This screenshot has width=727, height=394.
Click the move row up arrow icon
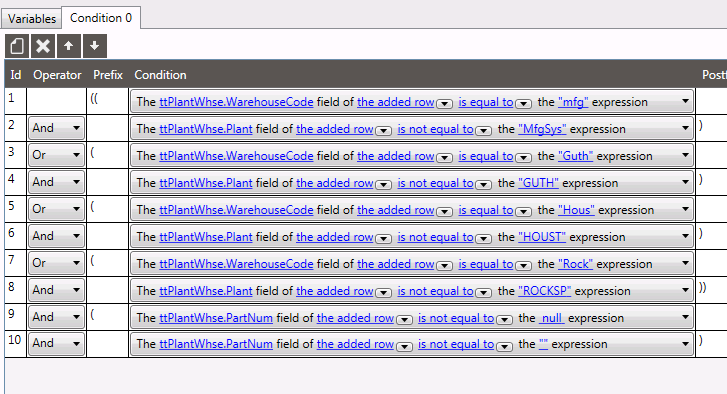(x=69, y=46)
